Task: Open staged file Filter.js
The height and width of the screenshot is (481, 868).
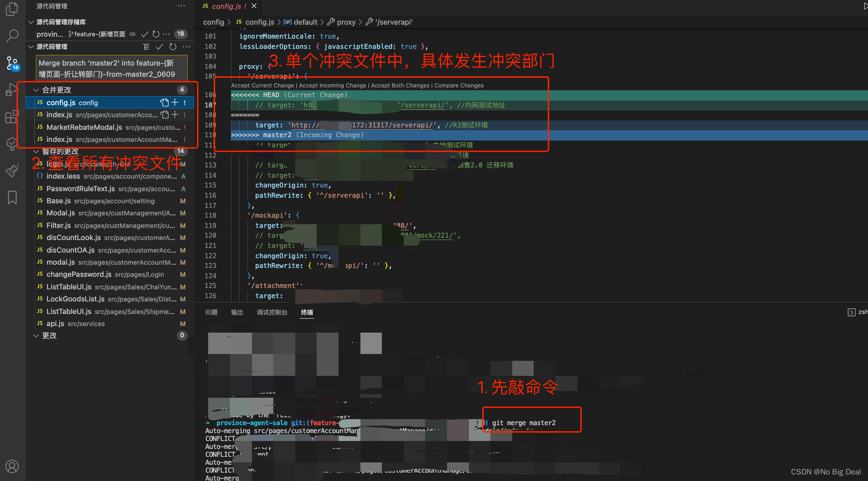Action: coord(110,225)
